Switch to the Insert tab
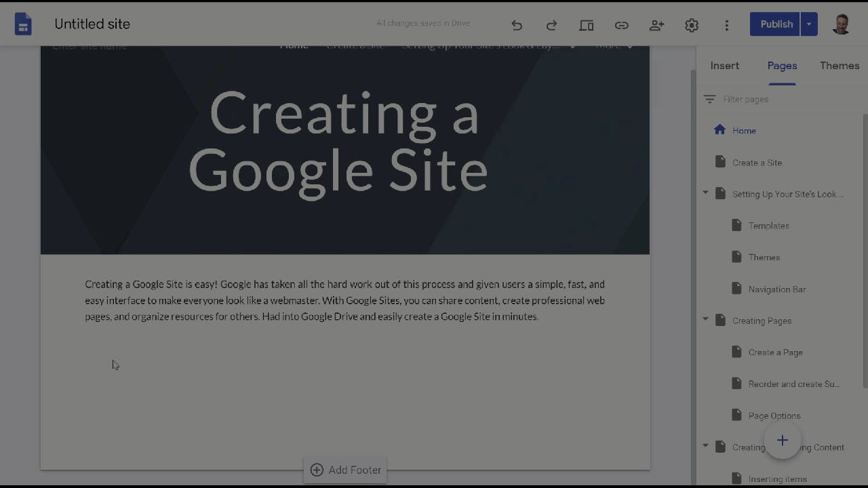This screenshot has width=868, height=488. click(x=725, y=66)
